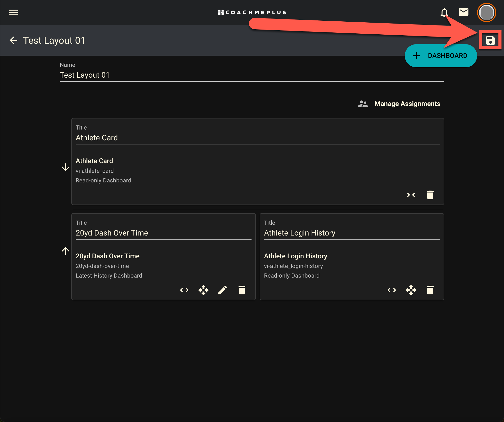The width and height of the screenshot is (504, 422).
Task: Shrink width of Athlete Card dashboard
Action: pyautogui.click(x=411, y=195)
